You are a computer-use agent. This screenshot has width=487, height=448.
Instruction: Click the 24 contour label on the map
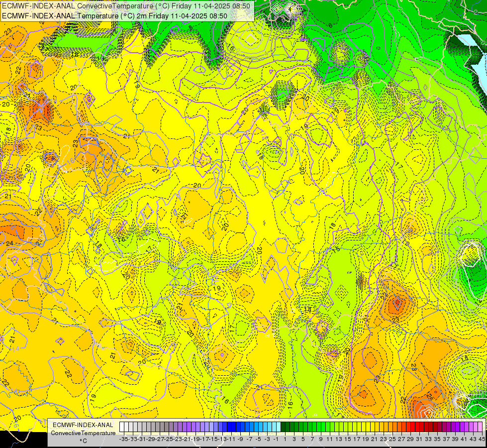tap(9, 243)
